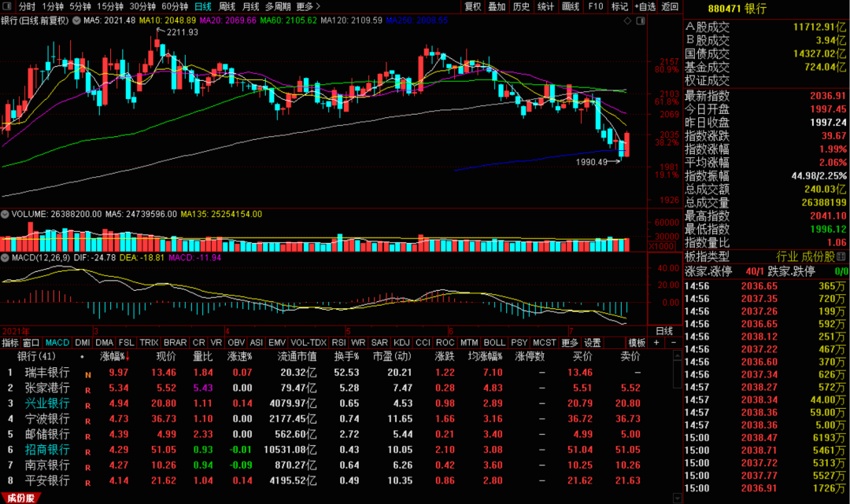Click the panel layout icon before 分时
Viewport: 850px width, 504px height.
pos(7,6)
